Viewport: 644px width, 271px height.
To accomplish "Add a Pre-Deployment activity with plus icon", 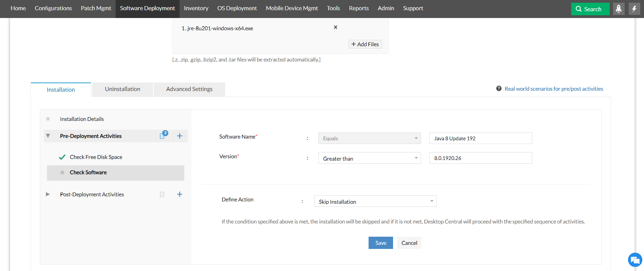I will coord(180,136).
